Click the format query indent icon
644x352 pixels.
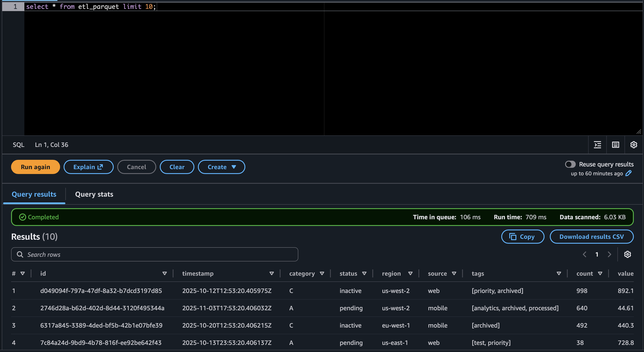click(597, 145)
